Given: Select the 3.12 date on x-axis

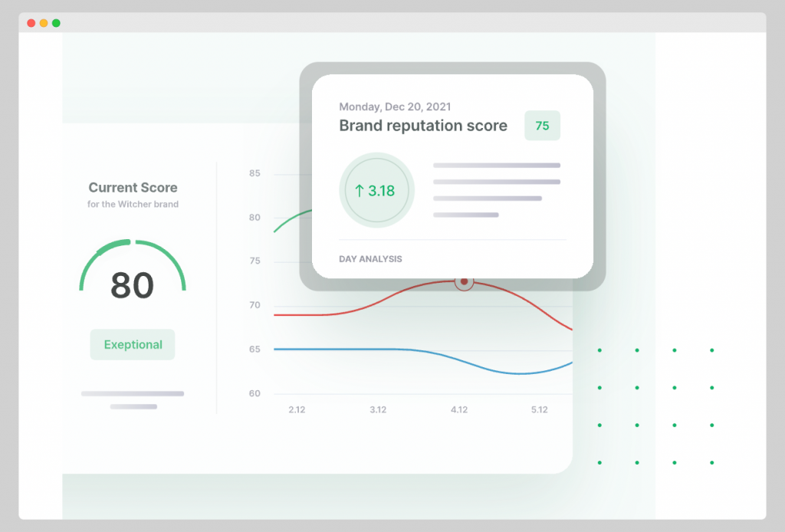Looking at the screenshot, I should [378, 410].
